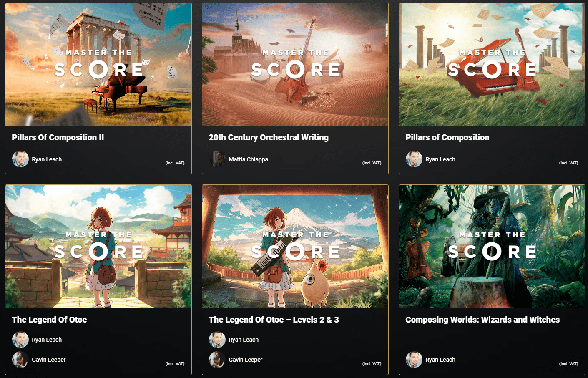This screenshot has width=588, height=378.
Task: Click Gavin Leeper avatar on Levels 2 & 3 card
Action: [x=217, y=360]
